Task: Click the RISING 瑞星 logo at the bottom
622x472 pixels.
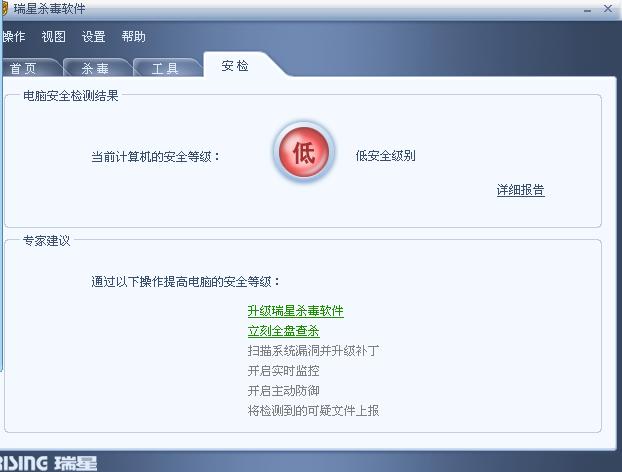Action: (x=49, y=463)
